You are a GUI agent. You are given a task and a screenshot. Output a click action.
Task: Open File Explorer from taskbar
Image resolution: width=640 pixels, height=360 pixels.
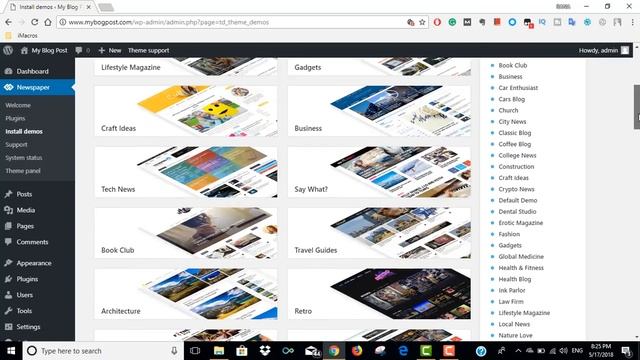point(219,351)
